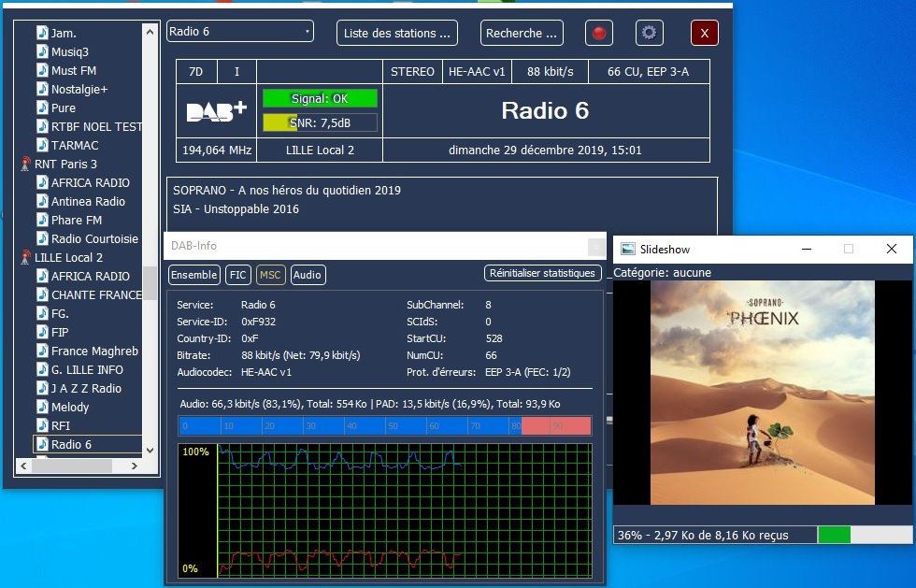Select France Maghreb in station list
The width and height of the screenshot is (916, 588).
(x=94, y=351)
